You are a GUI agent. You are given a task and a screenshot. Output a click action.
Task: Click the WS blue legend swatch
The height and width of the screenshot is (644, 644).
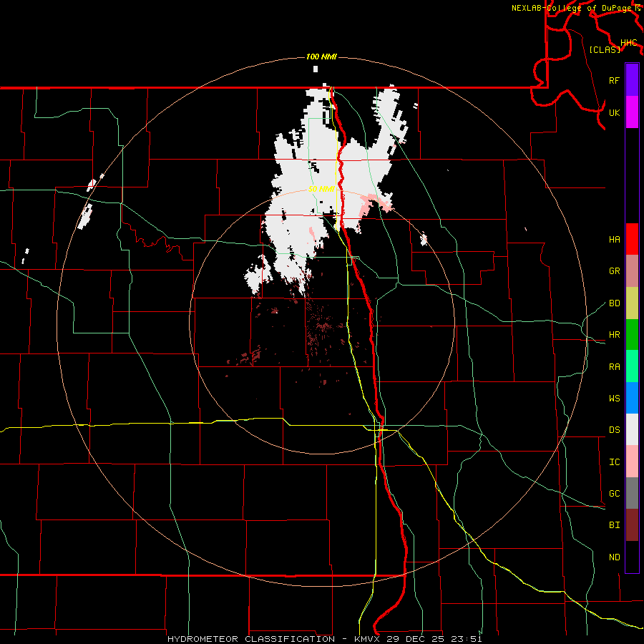pos(632,398)
